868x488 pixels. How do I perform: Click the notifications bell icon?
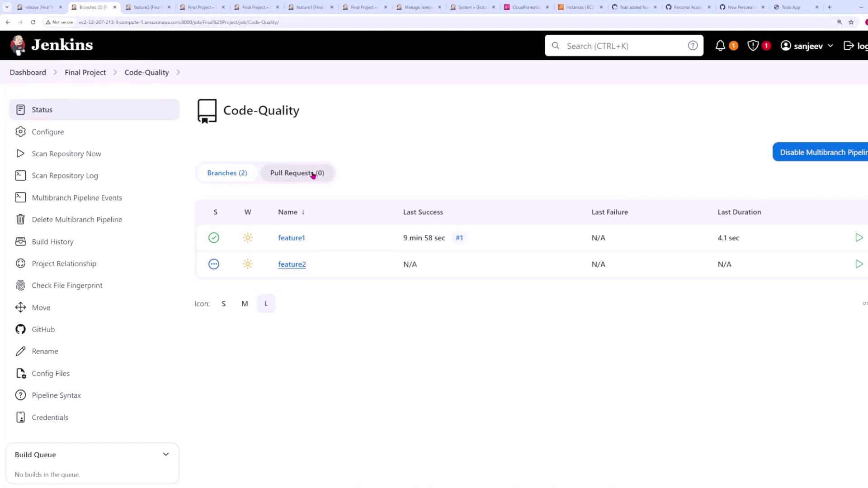(720, 46)
